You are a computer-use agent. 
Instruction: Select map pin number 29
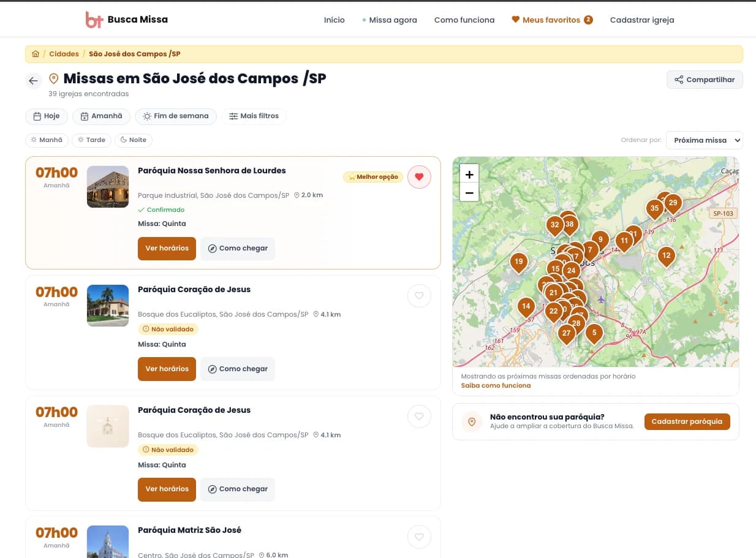coord(673,203)
